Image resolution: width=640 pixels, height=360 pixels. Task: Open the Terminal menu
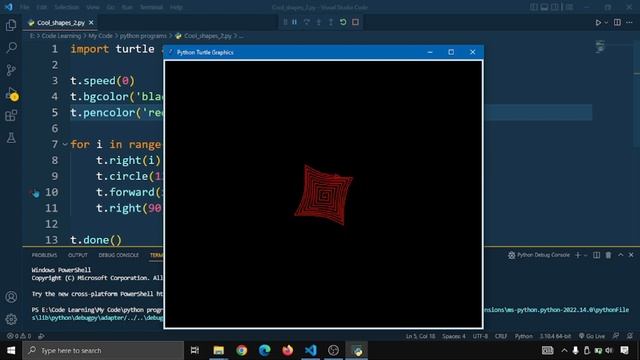pos(151,7)
